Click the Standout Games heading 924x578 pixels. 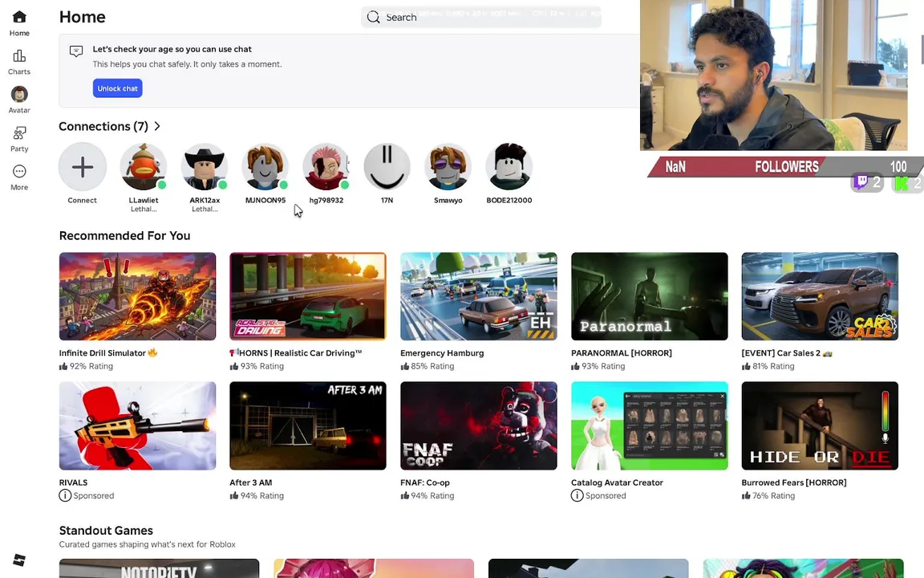pos(106,530)
